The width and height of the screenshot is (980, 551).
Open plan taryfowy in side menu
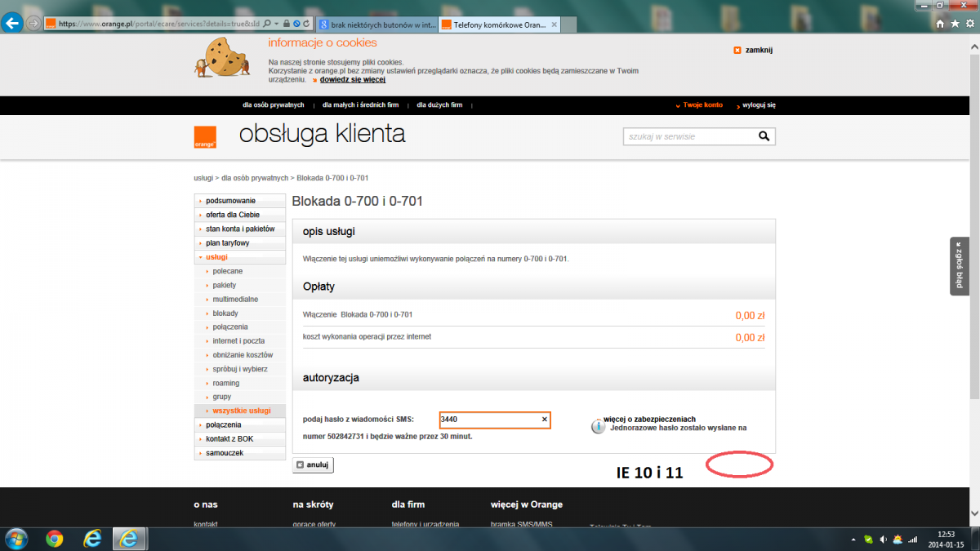[x=240, y=243]
